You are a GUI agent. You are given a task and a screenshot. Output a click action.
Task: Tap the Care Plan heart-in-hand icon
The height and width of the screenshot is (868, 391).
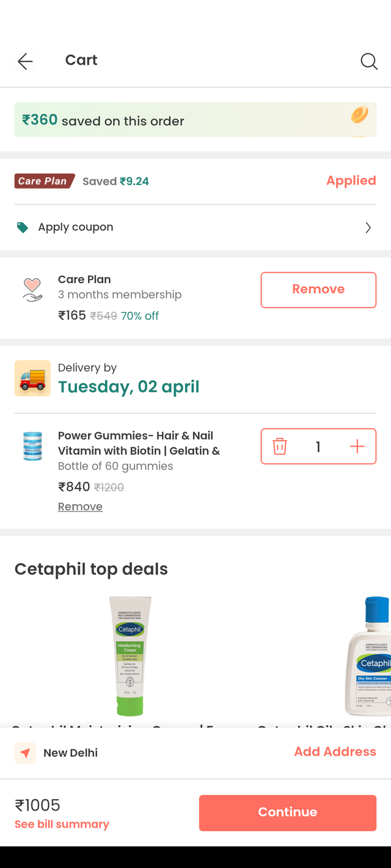pyautogui.click(x=32, y=290)
